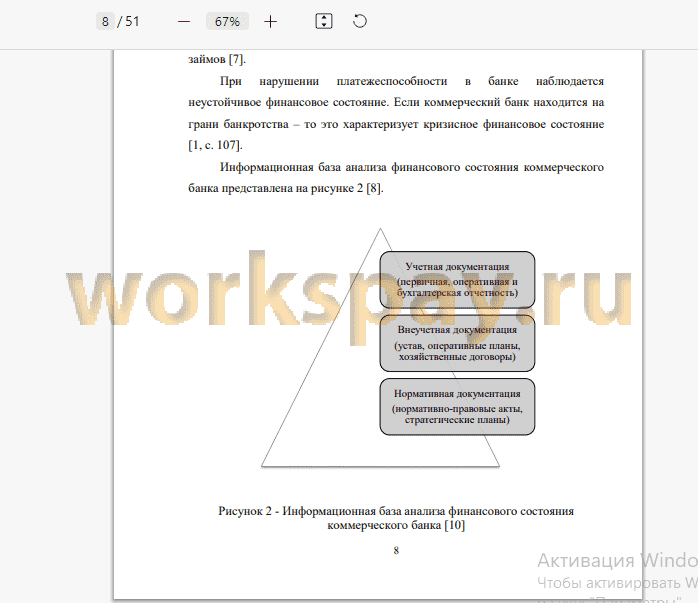Click the 'Учетная документация' box in the diagram
The width and height of the screenshot is (698, 603).
[457, 280]
